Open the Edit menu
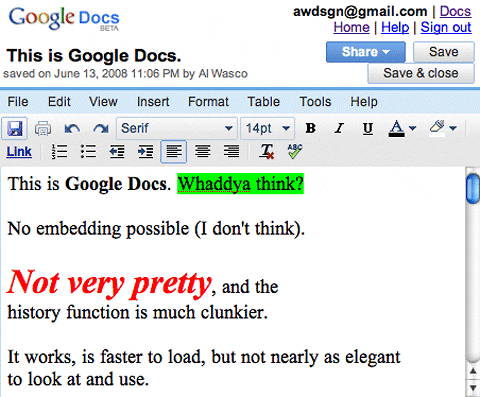The image size is (480, 397). click(59, 102)
